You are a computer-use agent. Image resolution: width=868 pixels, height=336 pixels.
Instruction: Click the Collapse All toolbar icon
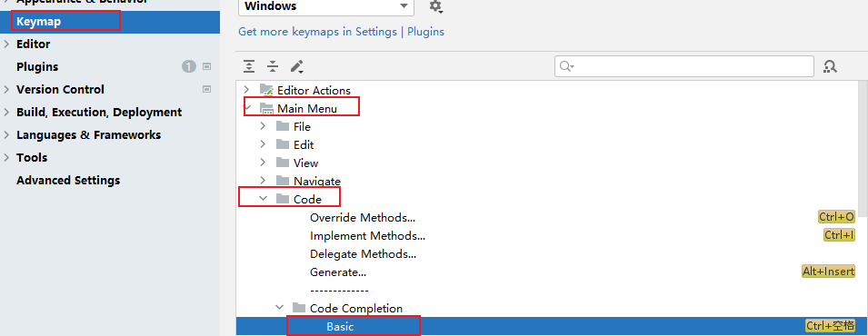[273, 67]
